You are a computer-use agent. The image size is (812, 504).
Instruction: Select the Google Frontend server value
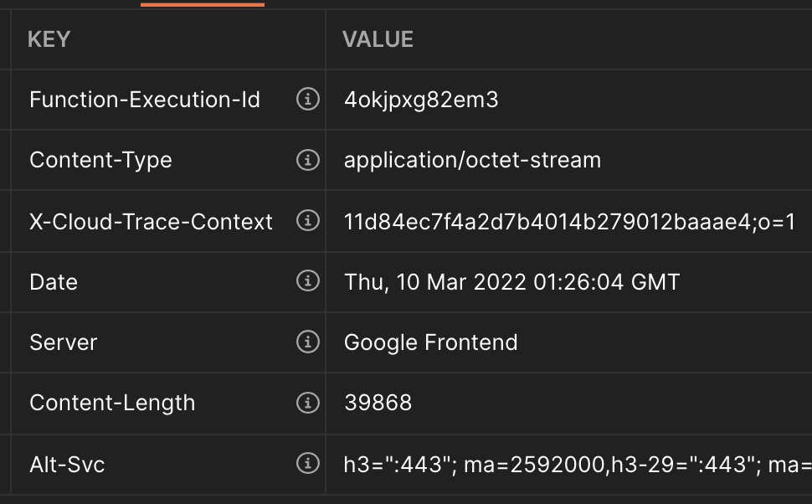coord(431,342)
